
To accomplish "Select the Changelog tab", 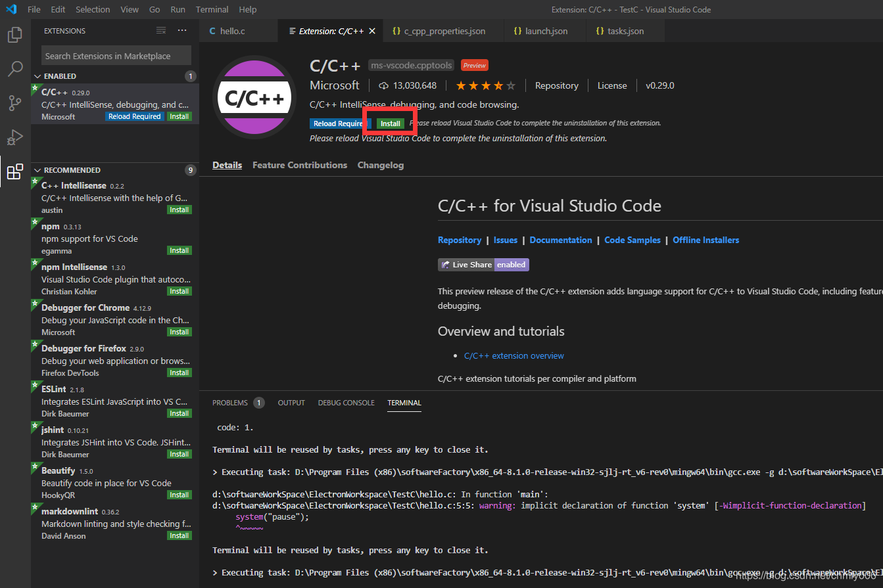I will tap(381, 165).
